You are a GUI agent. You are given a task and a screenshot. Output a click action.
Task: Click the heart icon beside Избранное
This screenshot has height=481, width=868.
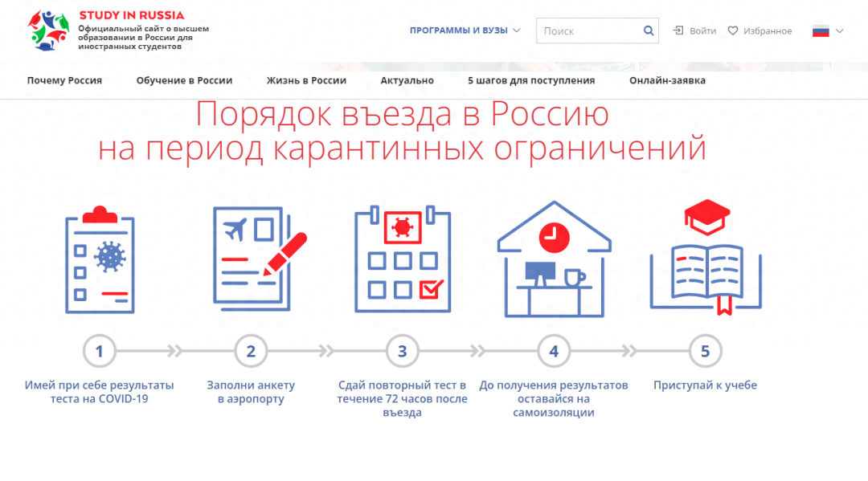(x=733, y=31)
